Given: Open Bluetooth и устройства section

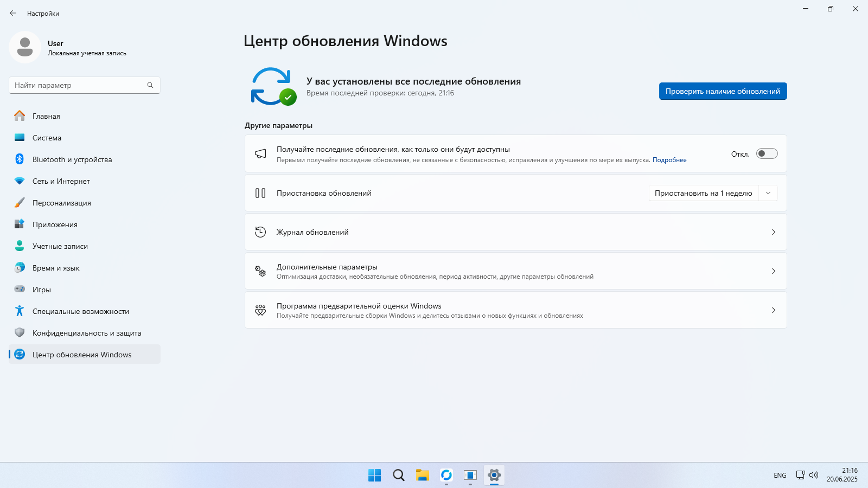Looking at the screenshot, I should pyautogui.click(x=85, y=159).
